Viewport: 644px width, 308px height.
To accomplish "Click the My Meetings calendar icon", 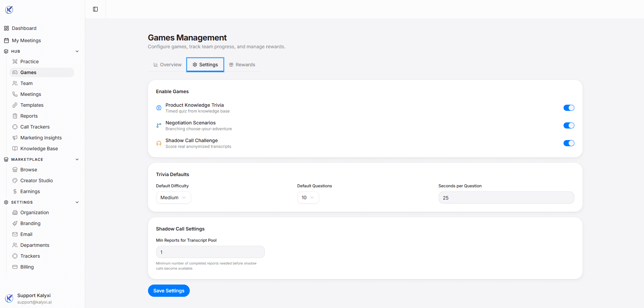I will 6,40.
